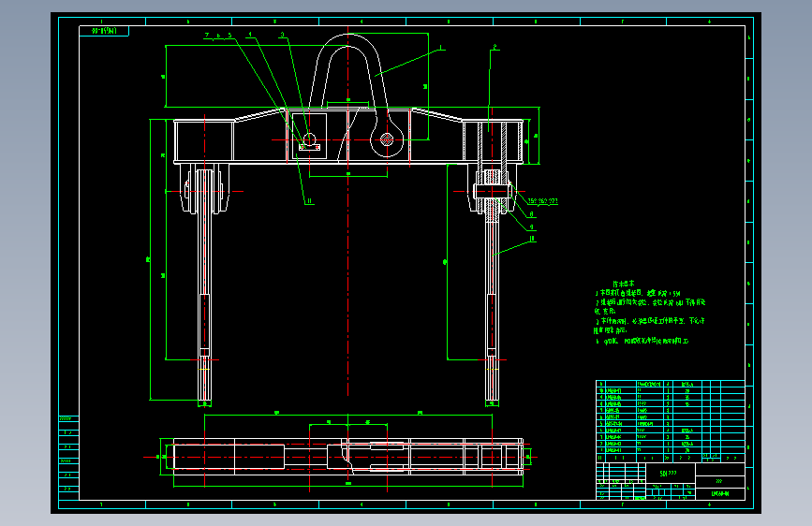Viewport: 812px width, 526px height.
Task: Click part balloon number 1 beside the shackle
Action: point(441,48)
